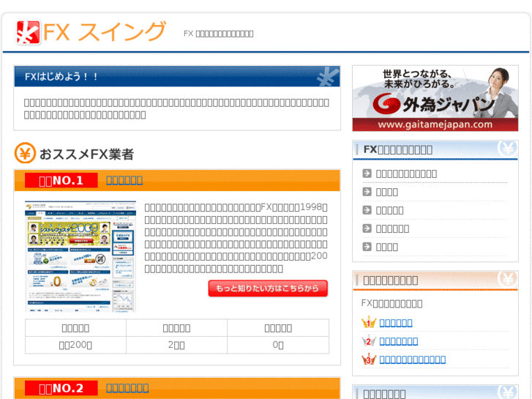Image resolution: width=532 pixels, height=399 pixels.
Task: Open the NO.1 broker website screenshot thumbnail
Action: pos(80,256)
